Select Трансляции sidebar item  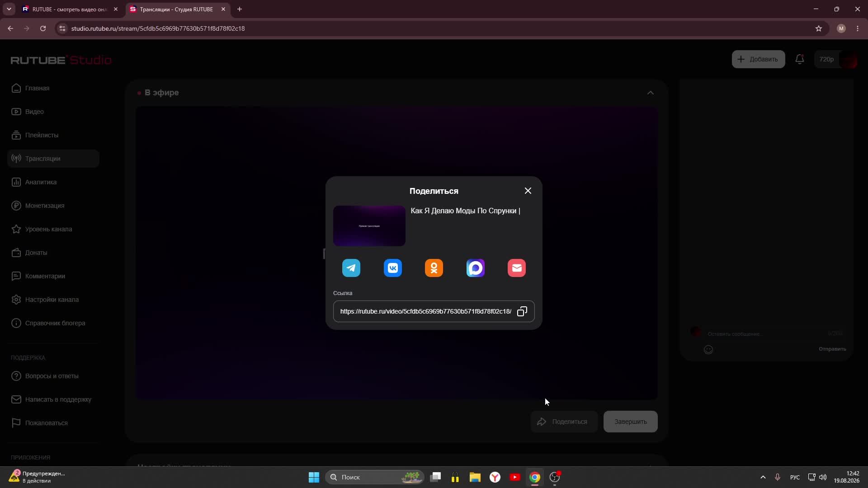click(x=53, y=159)
